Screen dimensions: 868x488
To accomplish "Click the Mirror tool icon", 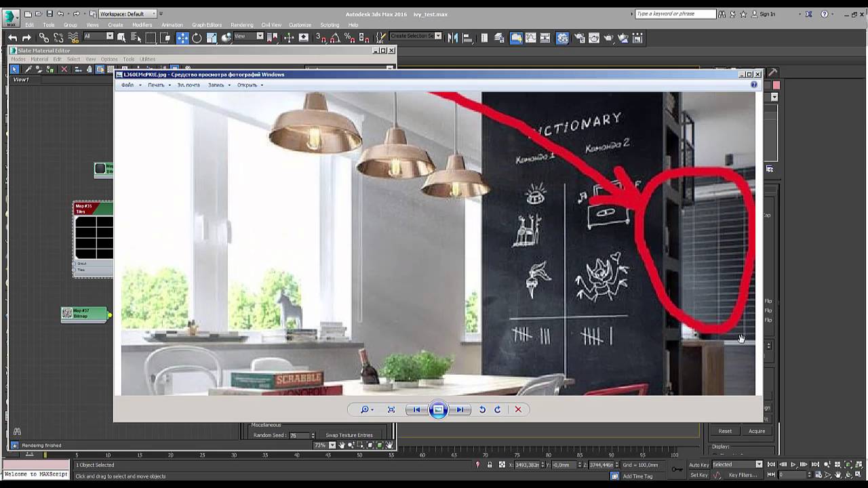I will point(452,38).
